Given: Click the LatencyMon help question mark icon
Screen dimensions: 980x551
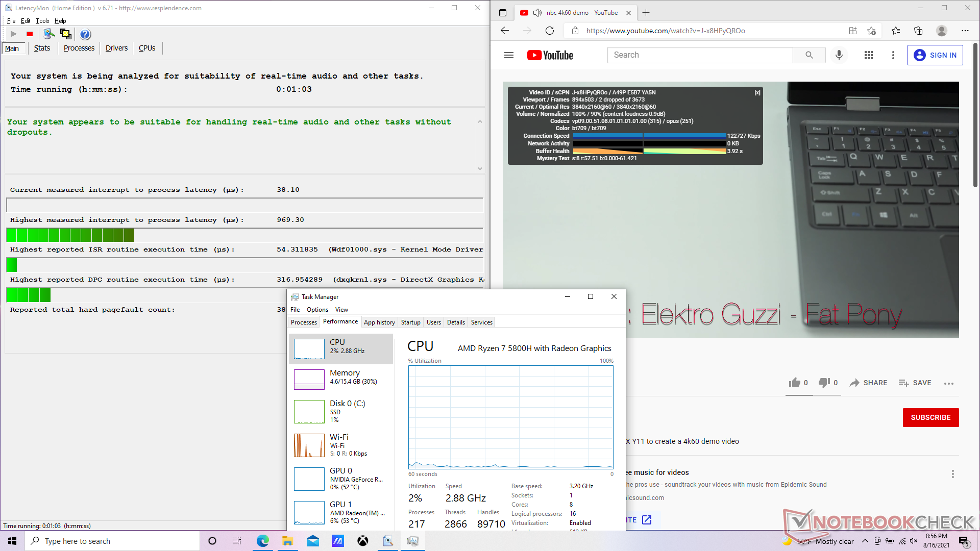Looking at the screenshot, I should coord(85,34).
